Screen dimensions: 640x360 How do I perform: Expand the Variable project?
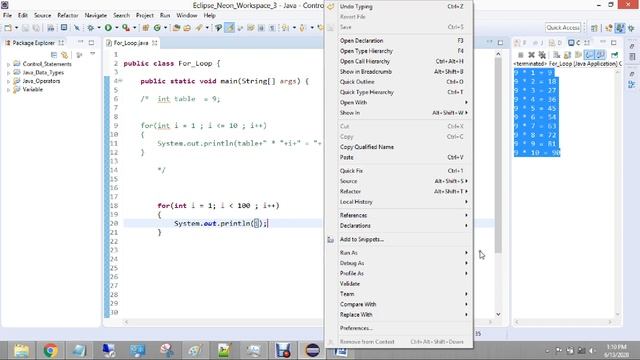tap(8, 90)
